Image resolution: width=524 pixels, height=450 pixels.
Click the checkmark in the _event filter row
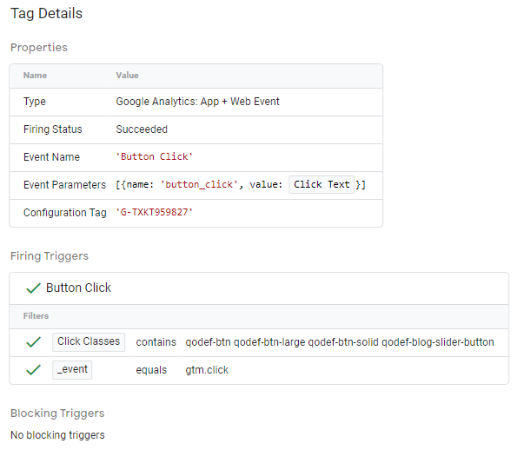33,370
